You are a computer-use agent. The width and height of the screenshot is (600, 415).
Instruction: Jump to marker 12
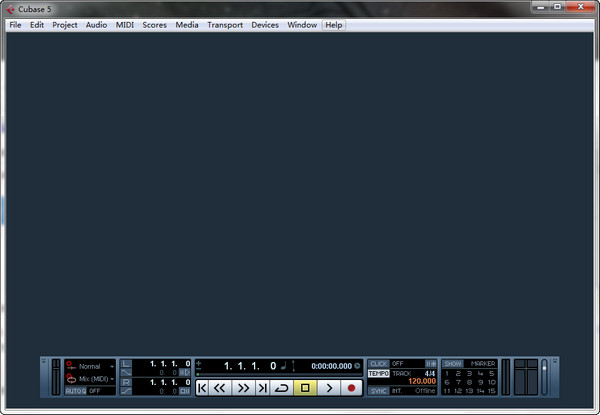[x=458, y=391]
